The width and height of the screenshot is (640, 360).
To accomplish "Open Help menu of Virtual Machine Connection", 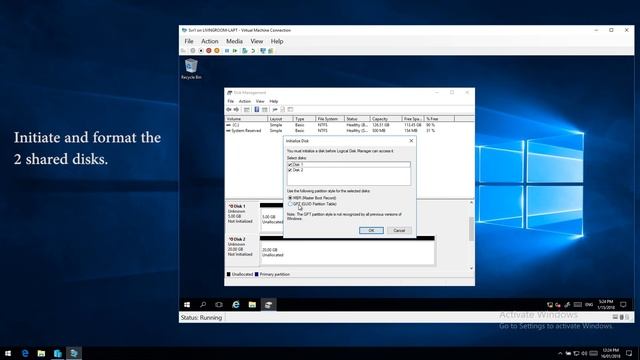I will (x=277, y=41).
